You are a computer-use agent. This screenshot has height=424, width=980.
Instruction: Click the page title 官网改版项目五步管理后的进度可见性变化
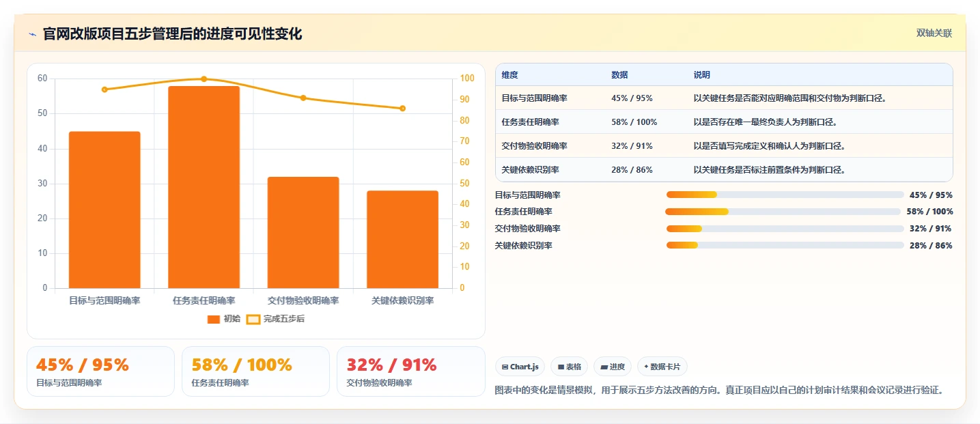coord(172,34)
